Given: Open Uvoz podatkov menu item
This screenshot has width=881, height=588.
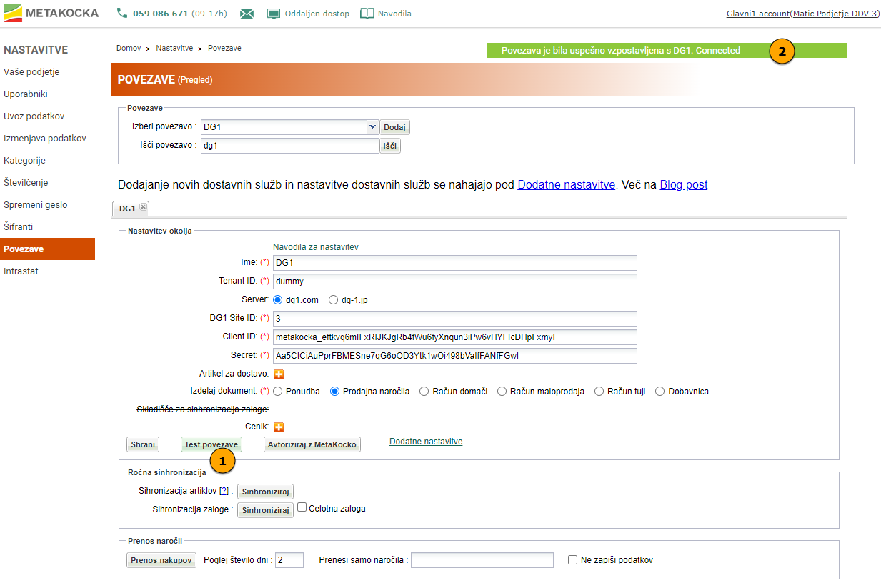Looking at the screenshot, I should [34, 116].
